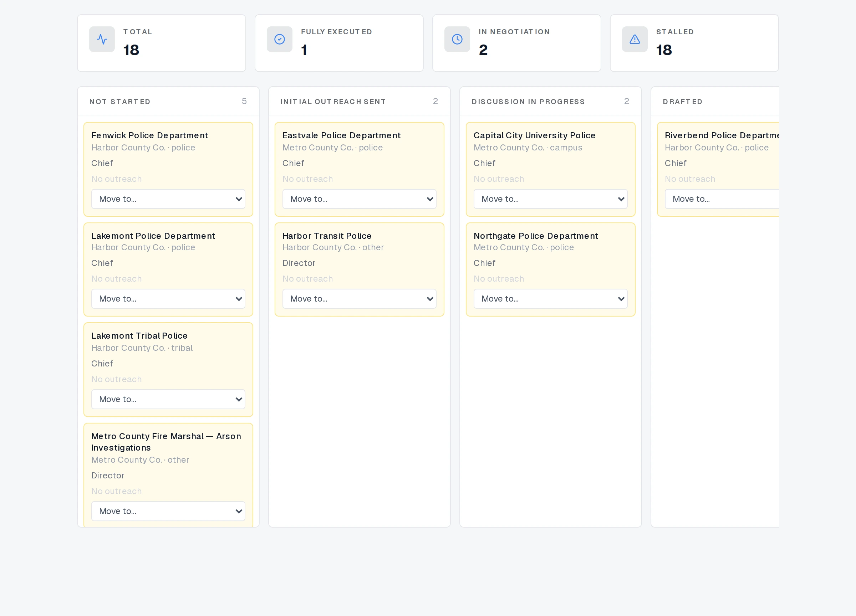
Task: Open Move to dropdown for Riverbend Police Department
Action: [722, 199]
